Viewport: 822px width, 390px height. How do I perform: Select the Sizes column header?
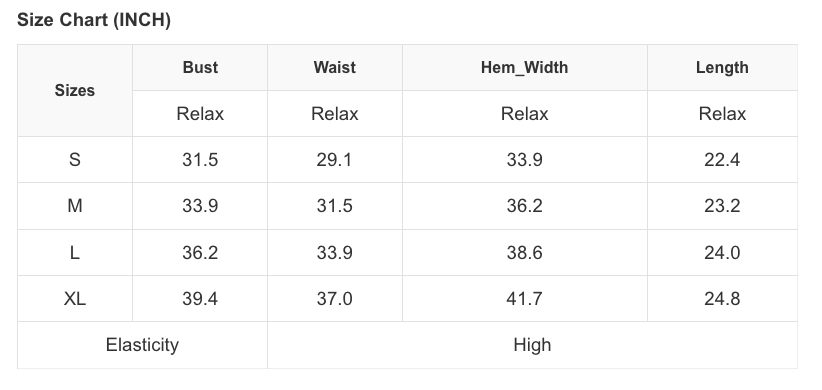75,91
